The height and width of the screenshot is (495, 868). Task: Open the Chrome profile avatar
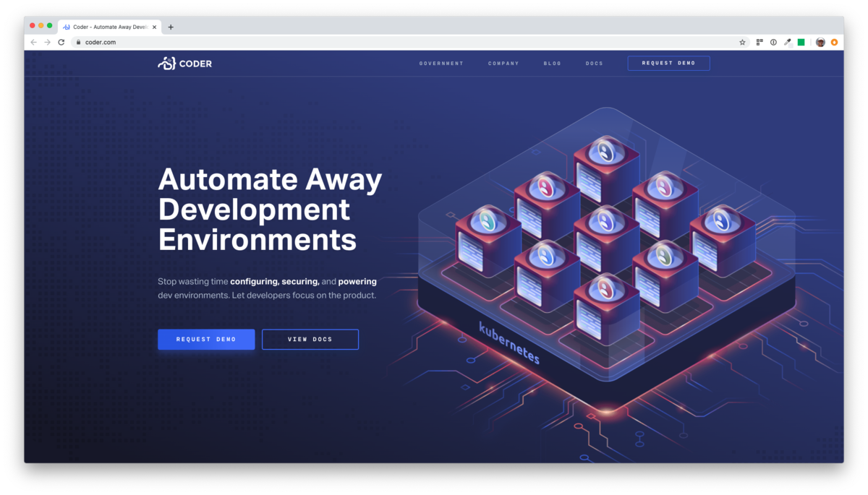click(x=820, y=43)
